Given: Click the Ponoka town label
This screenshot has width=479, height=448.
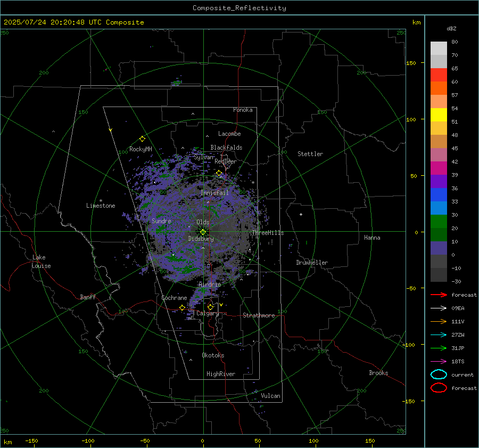Looking at the screenshot, I should [243, 110].
